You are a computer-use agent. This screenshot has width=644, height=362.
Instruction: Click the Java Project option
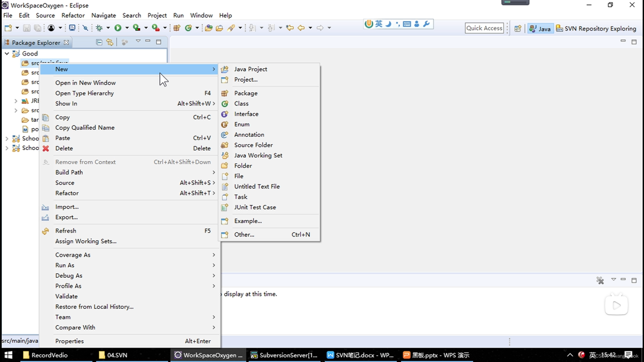[x=251, y=69]
